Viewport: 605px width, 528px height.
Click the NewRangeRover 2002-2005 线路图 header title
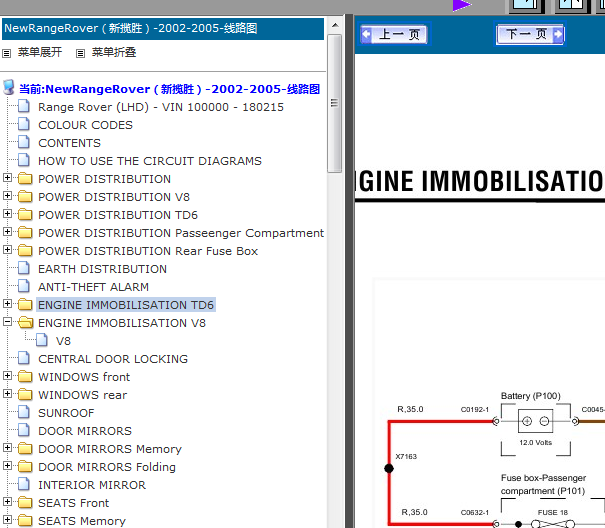pyautogui.click(x=131, y=28)
